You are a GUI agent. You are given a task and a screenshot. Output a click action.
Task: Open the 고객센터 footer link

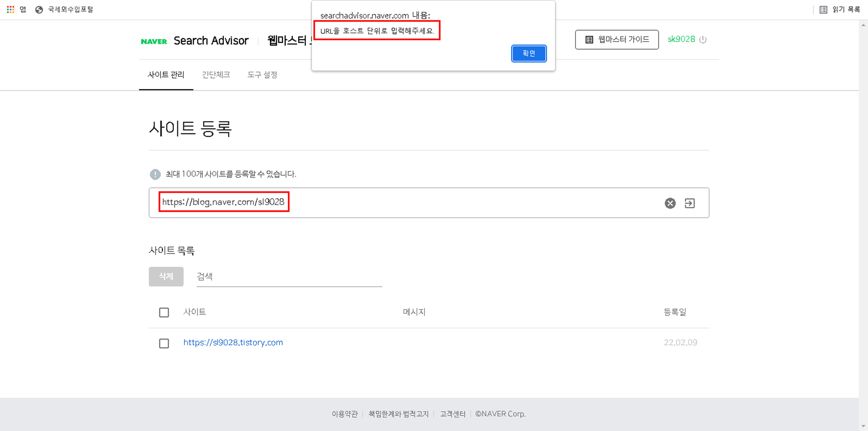(x=453, y=414)
